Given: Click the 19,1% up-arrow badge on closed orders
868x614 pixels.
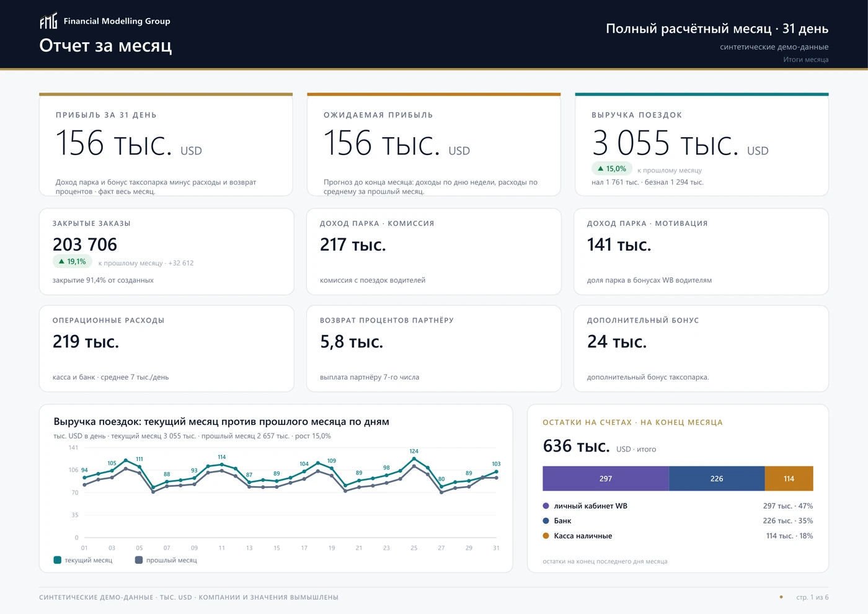Looking at the screenshot, I should click(72, 262).
